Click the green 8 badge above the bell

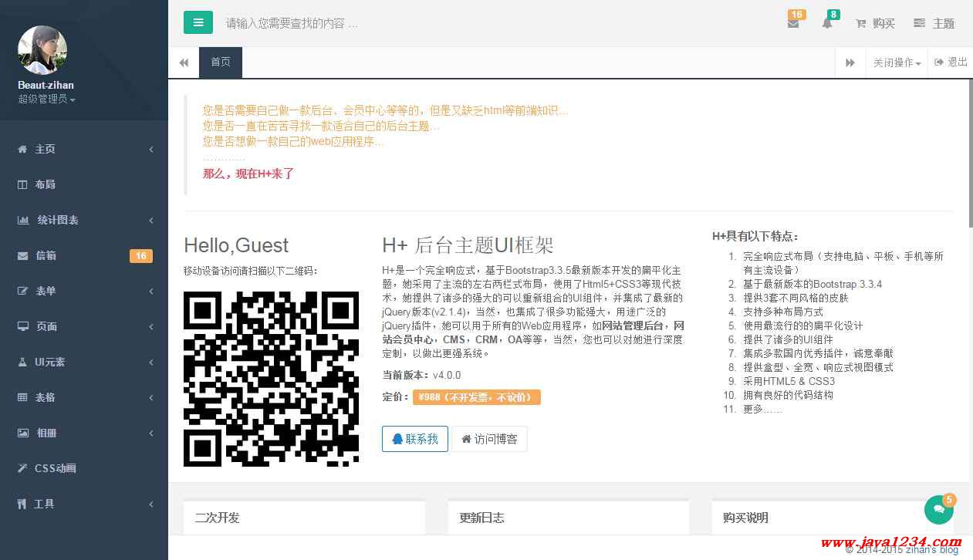pyautogui.click(x=833, y=14)
